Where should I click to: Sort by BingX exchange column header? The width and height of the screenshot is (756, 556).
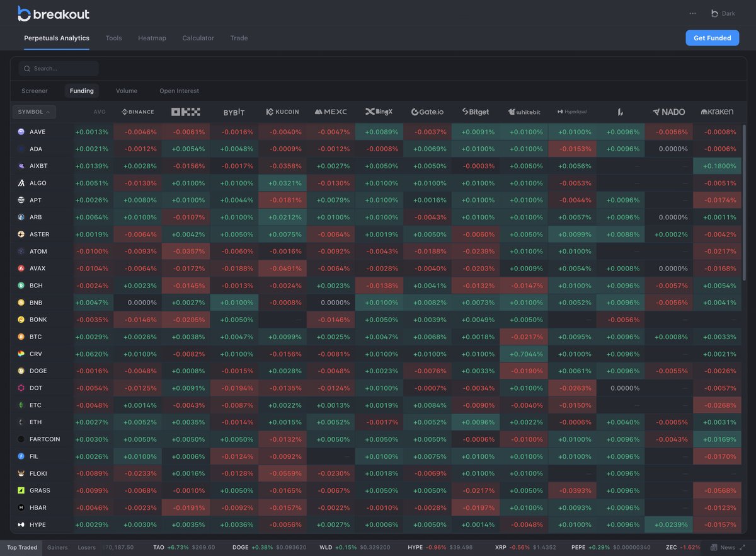click(379, 112)
